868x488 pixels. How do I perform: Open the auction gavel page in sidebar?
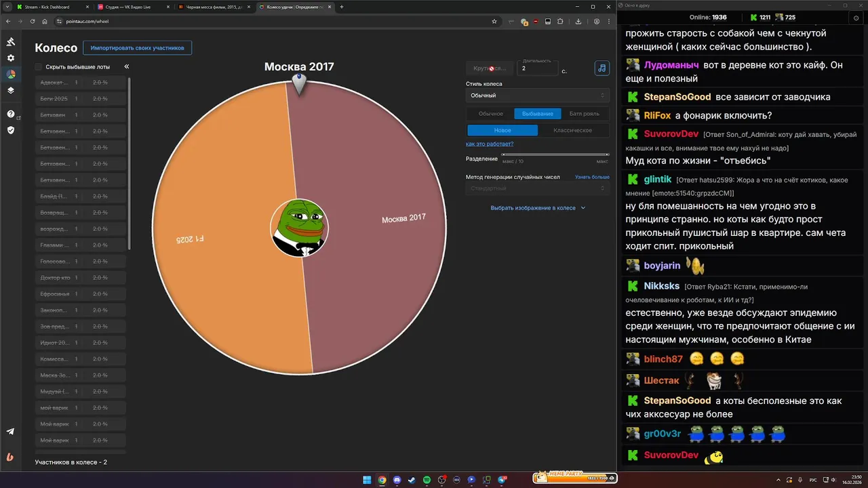click(x=10, y=42)
